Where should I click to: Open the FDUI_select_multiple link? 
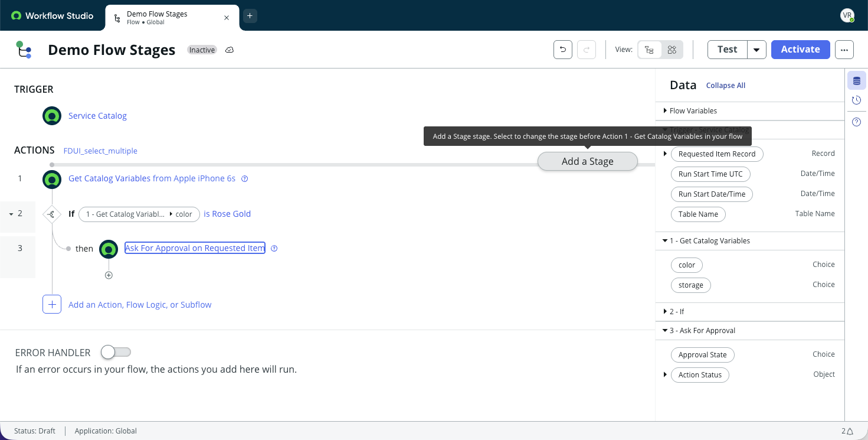tap(100, 151)
